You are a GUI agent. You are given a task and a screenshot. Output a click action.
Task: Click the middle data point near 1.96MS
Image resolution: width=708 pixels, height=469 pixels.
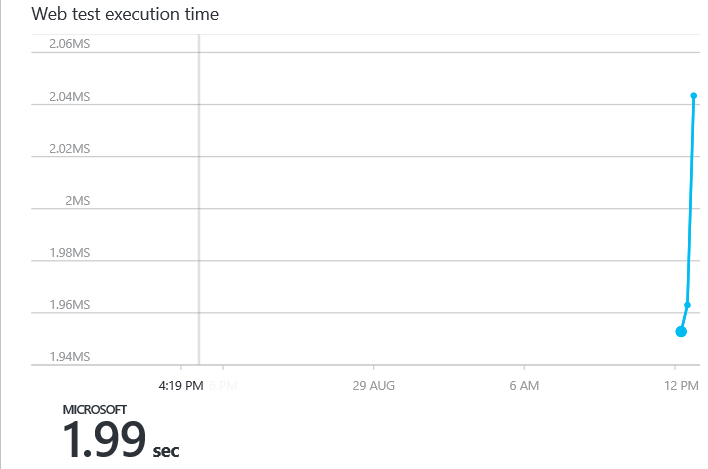pyautogui.click(x=687, y=305)
